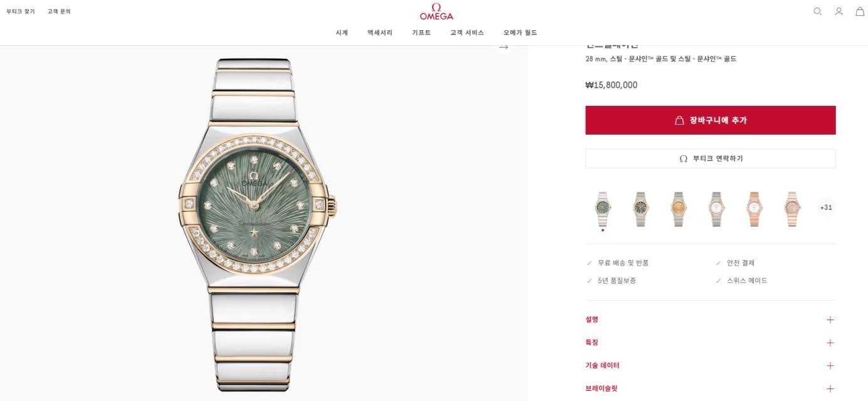Open the 시계 menu
Viewport: 868px width, 401px height.
click(x=342, y=33)
